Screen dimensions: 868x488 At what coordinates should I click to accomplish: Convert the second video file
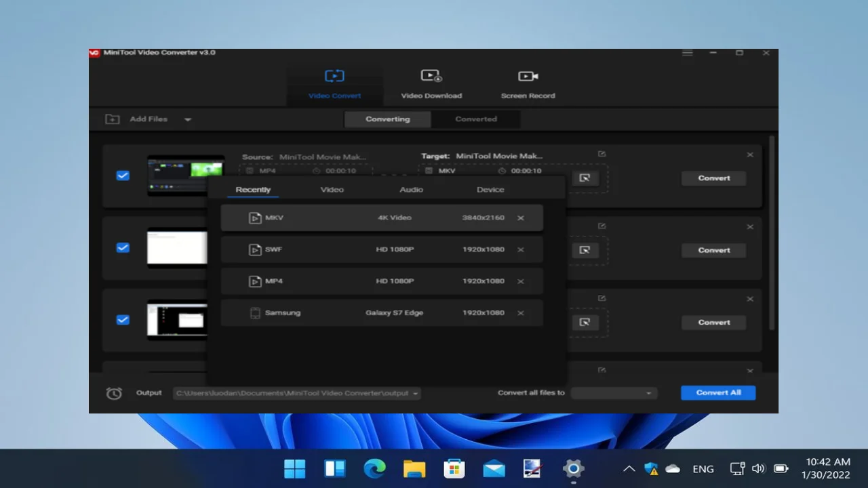tap(714, 250)
